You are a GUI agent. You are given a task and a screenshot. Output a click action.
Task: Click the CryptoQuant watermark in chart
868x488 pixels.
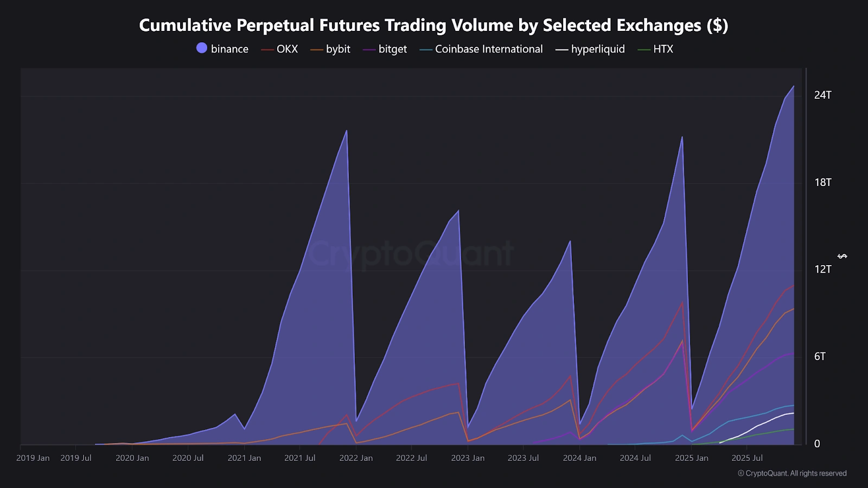(411, 253)
